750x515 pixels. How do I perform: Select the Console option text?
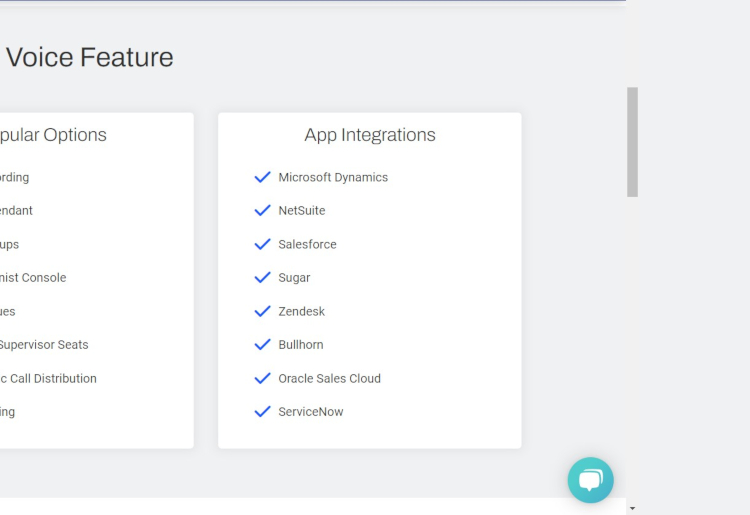(x=44, y=278)
